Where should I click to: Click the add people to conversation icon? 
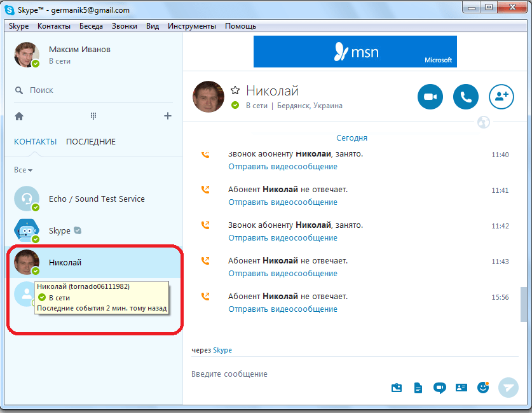click(501, 97)
